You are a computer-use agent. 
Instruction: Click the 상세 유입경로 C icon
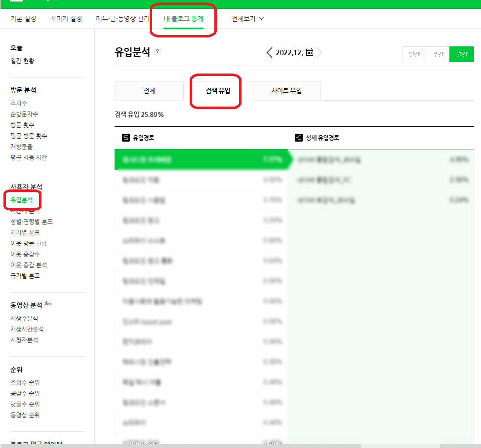pos(298,138)
